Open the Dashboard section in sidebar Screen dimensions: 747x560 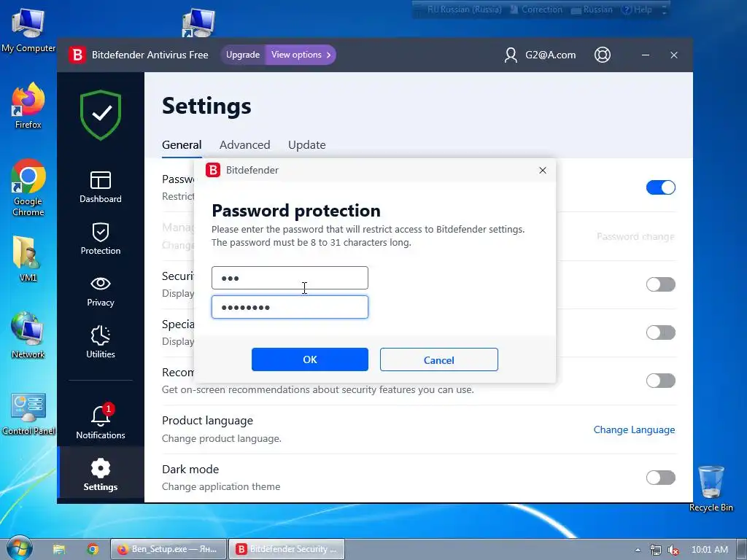(x=101, y=187)
